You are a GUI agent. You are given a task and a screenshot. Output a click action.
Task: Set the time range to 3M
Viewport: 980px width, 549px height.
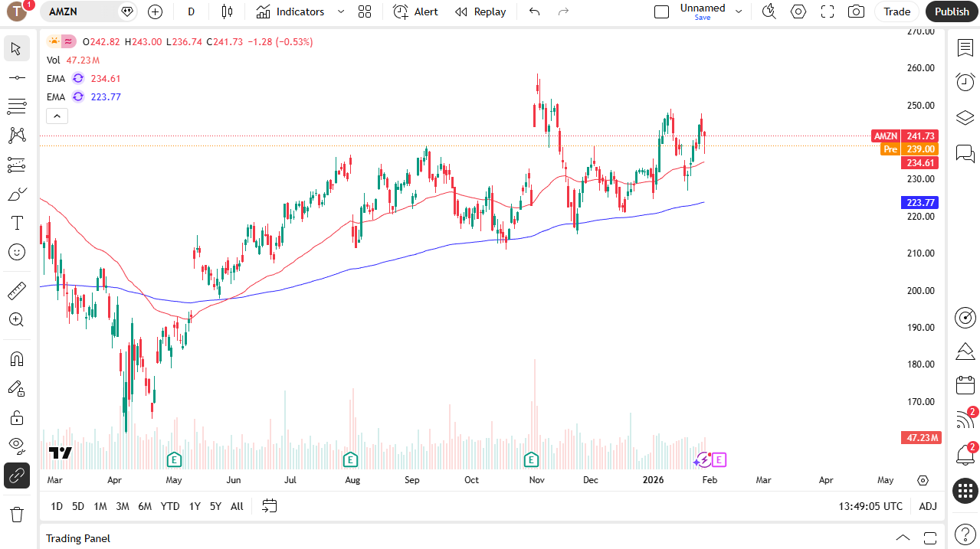tap(122, 506)
